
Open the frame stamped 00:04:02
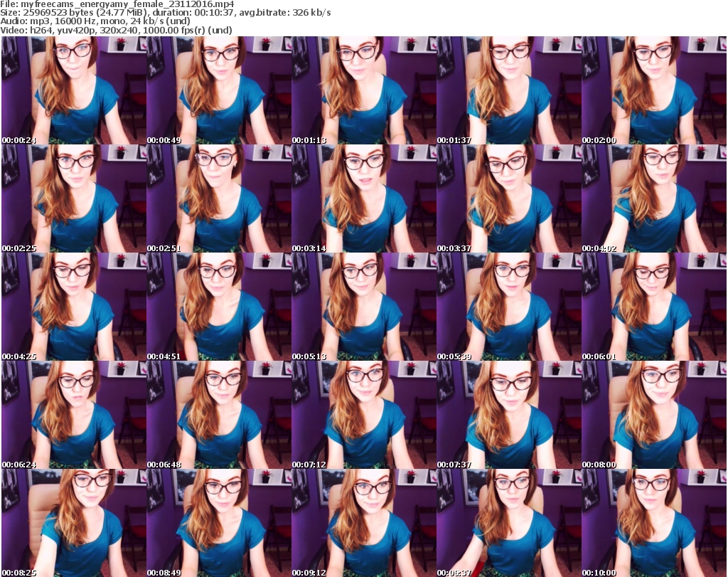pyautogui.click(x=654, y=198)
